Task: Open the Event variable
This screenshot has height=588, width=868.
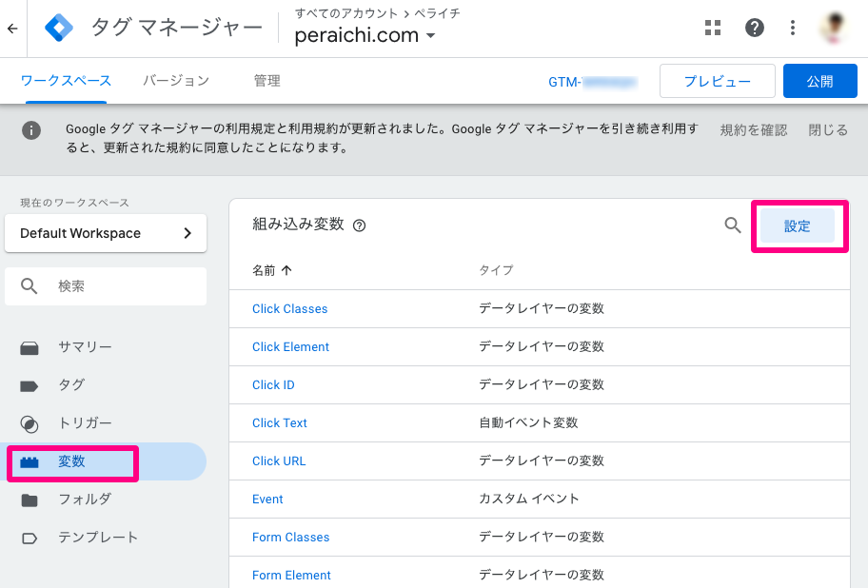Action: coord(267,500)
